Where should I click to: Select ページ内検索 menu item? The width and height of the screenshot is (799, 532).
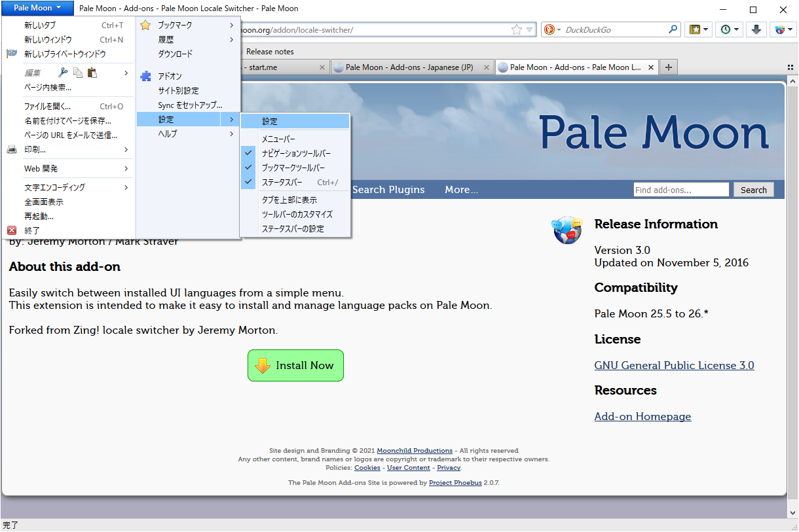[68, 87]
